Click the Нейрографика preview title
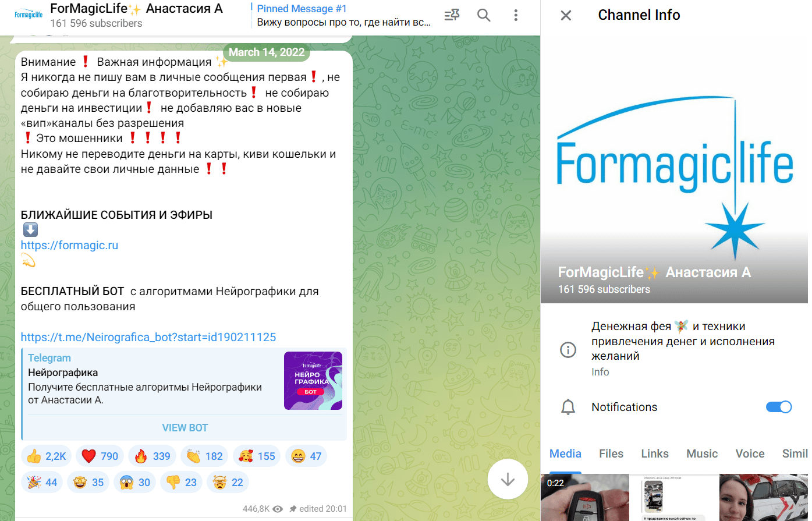The height and width of the screenshot is (521, 812). pos(63,373)
